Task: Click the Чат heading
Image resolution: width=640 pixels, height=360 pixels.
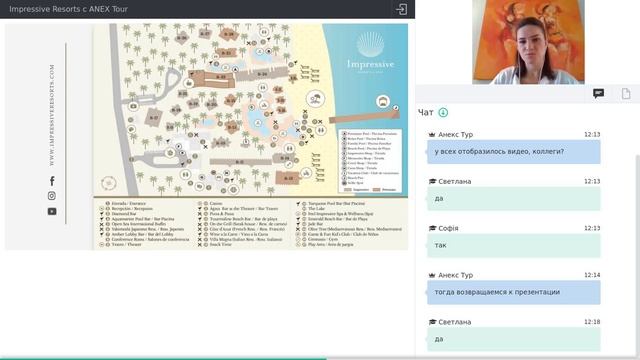Action: 426,113
